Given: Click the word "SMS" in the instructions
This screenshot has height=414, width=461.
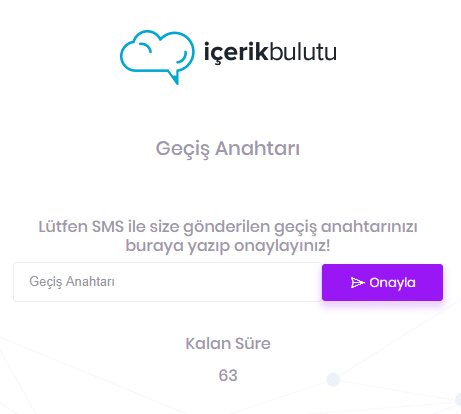Looking at the screenshot, I should 108,227.
